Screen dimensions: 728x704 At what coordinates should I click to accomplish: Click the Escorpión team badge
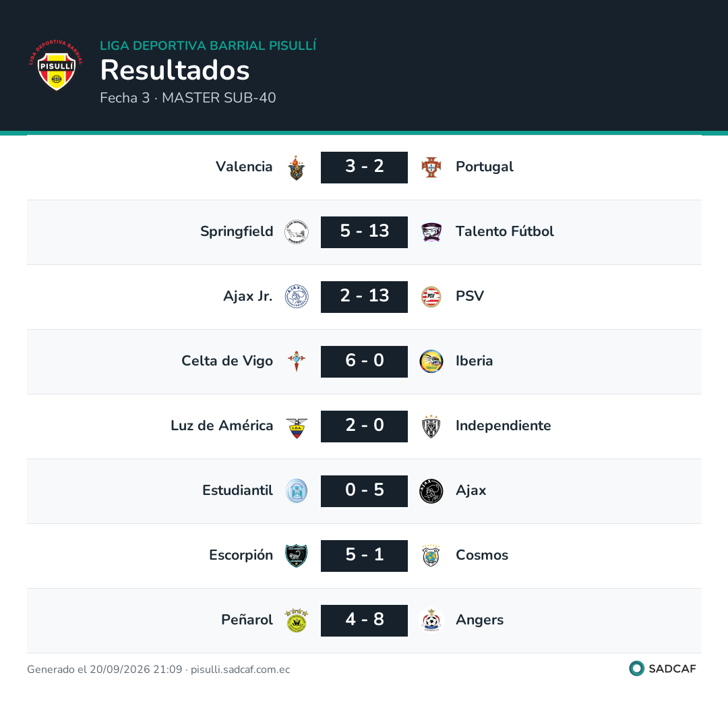tap(296, 556)
